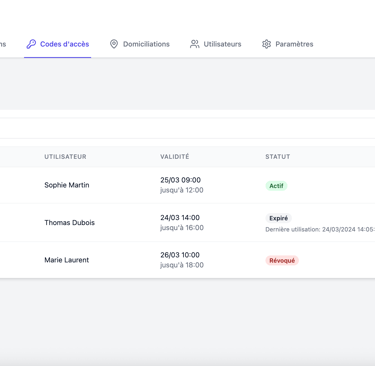Click the green Actif status badge
Screen dimensions: 375x366
point(276,186)
